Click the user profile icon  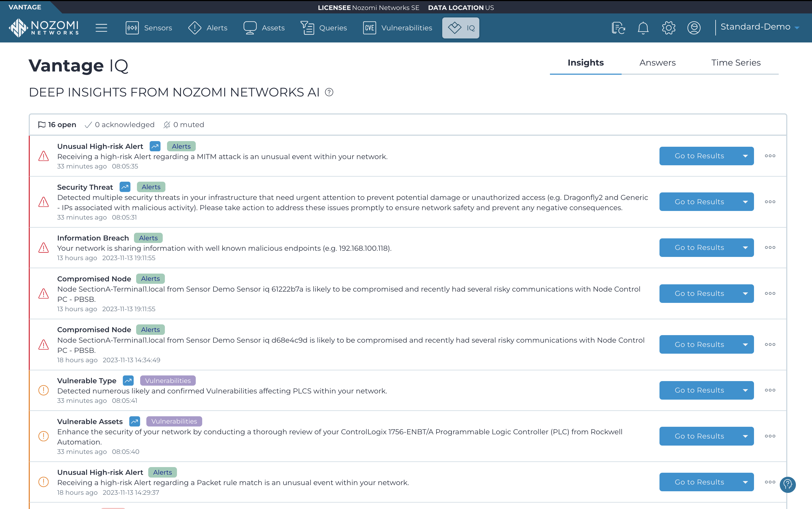694,28
